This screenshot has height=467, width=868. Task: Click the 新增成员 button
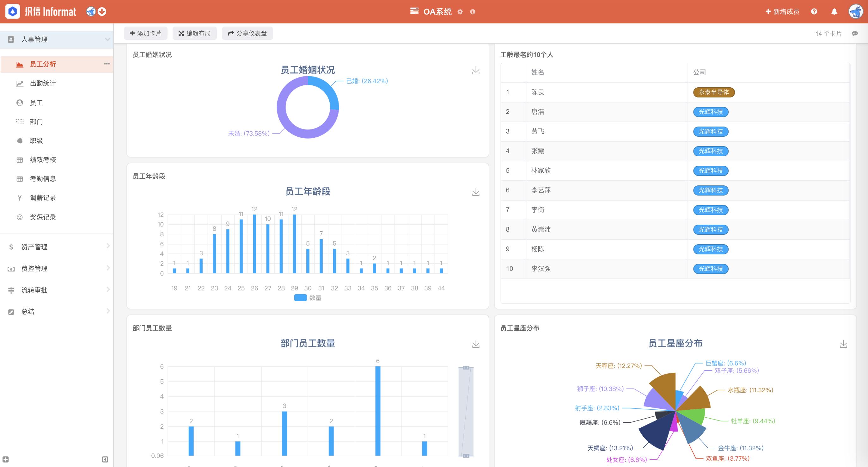pos(782,11)
